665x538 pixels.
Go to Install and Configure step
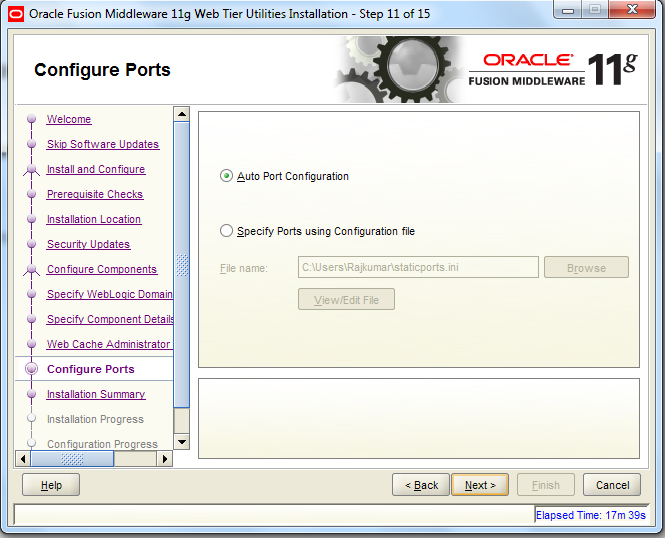point(96,169)
